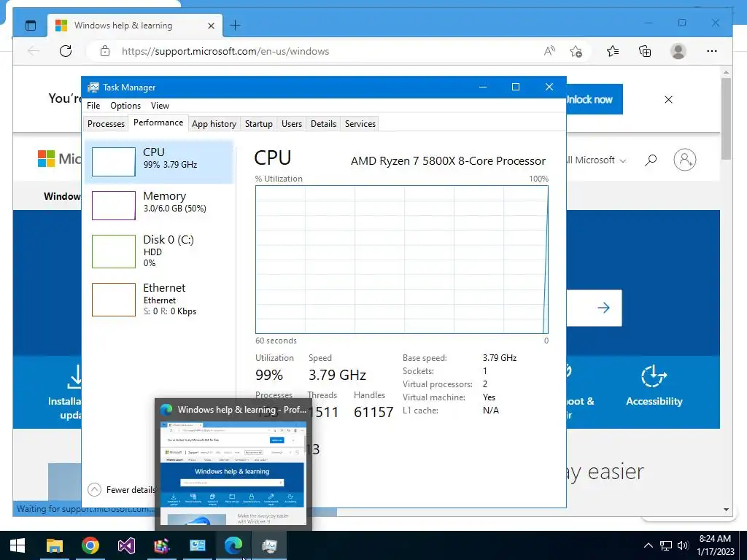Open the clock and date flyout
Image resolution: width=747 pixels, height=560 pixels.
pyautogui.click(x=715, y=545)
